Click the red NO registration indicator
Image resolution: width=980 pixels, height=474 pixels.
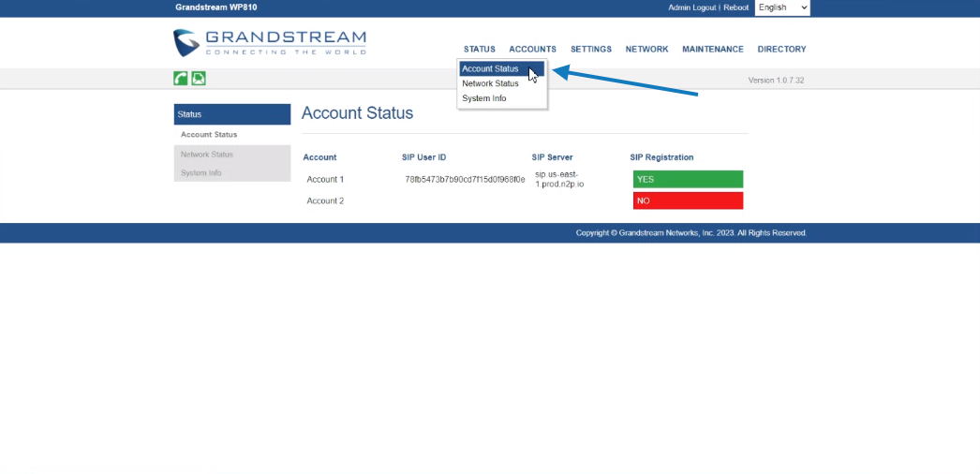point(688,201)
